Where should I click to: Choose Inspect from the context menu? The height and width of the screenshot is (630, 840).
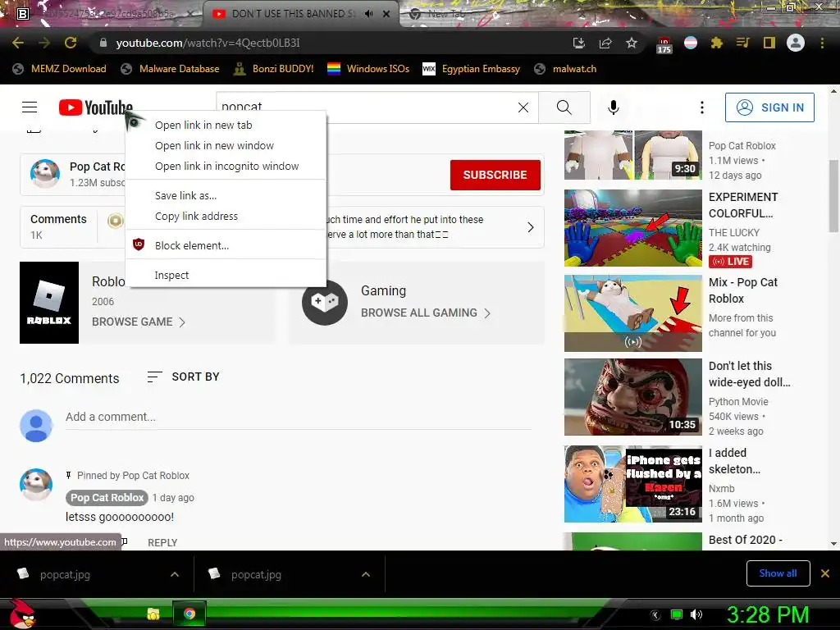226,275
